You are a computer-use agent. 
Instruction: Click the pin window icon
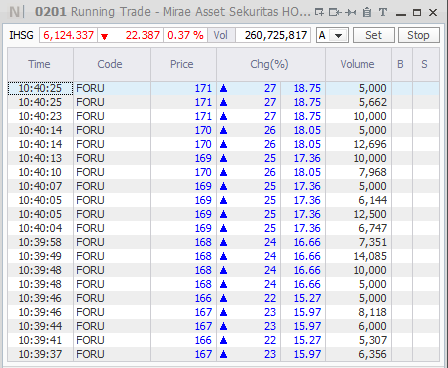pyautogui.click(x=351, y=13)
